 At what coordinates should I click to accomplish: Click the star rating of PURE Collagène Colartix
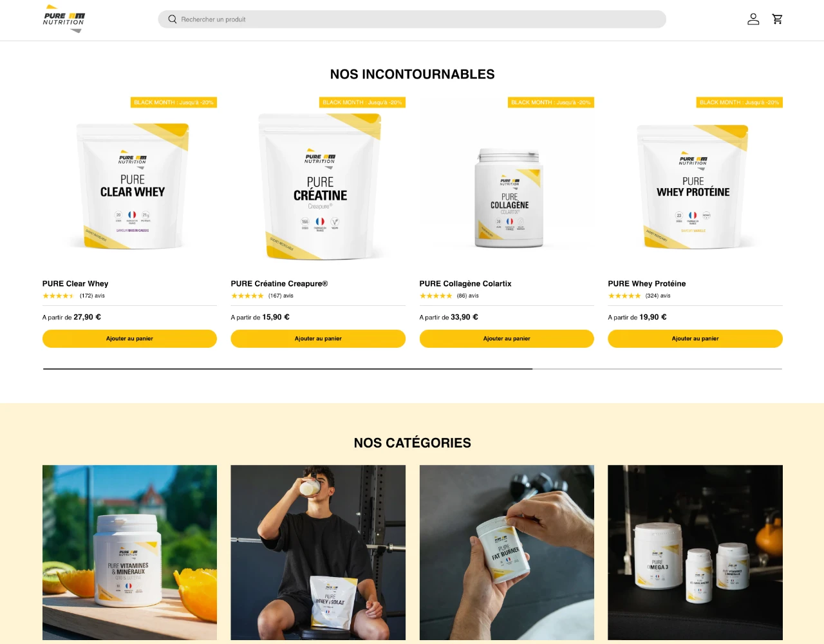436,296
